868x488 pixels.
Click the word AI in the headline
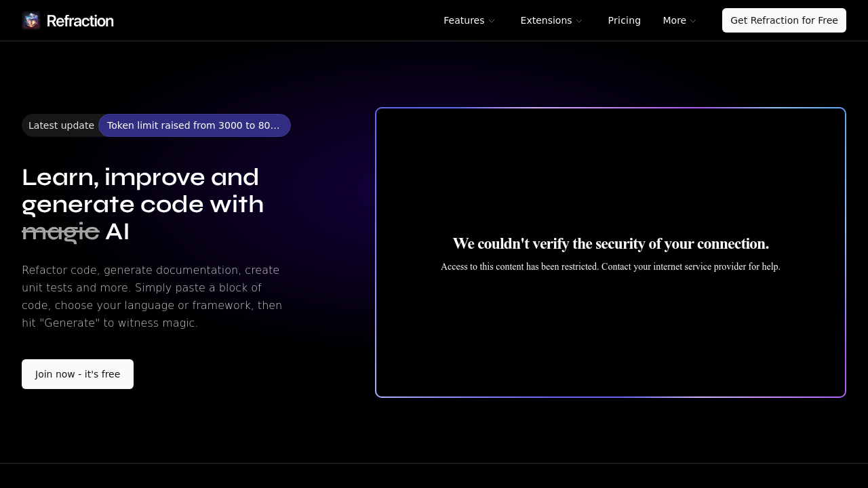pos(117,232)
